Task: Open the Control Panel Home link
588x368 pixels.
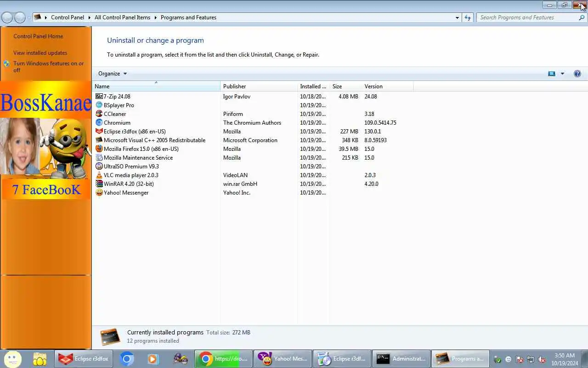Action: tap(38, 36)
